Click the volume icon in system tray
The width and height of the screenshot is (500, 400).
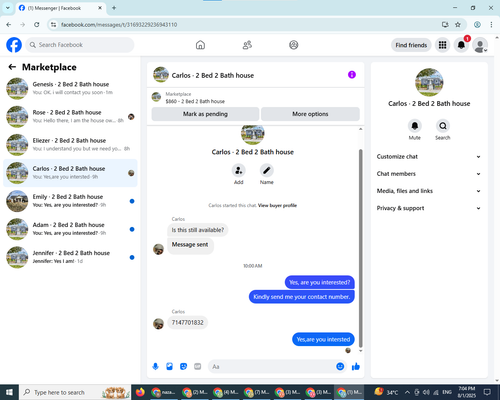[x=426, y=392]
